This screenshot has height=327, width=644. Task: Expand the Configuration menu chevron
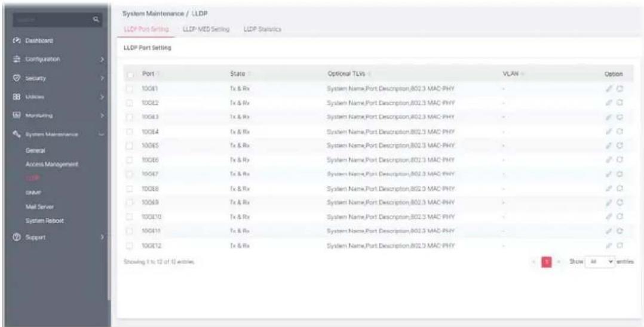coord(102,60)
